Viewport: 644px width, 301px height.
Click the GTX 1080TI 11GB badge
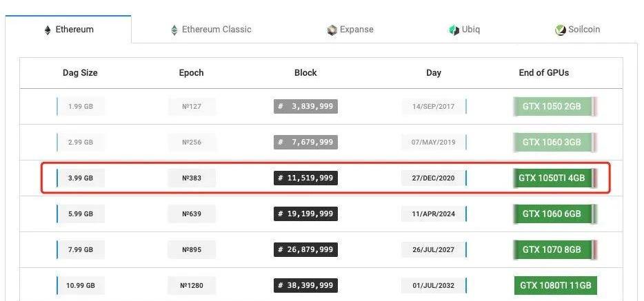pyautogui.click(x=555, y=285)
